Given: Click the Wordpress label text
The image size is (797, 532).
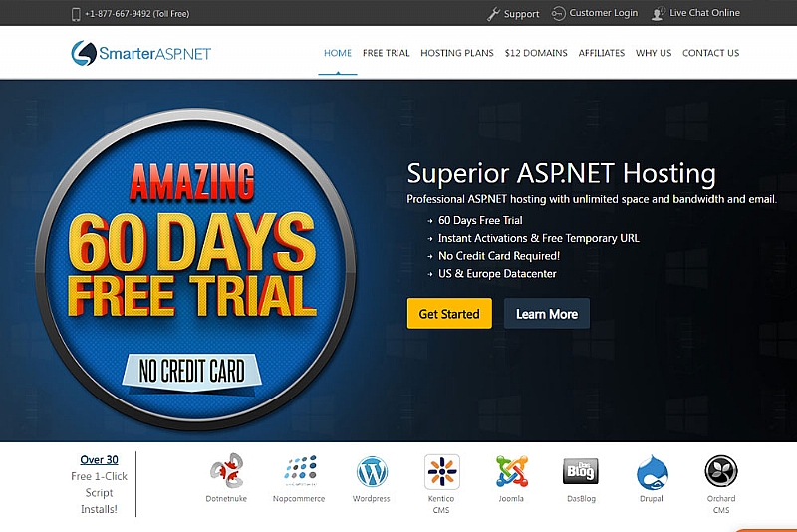Looking at the screenshot, I should pos(371,499).
